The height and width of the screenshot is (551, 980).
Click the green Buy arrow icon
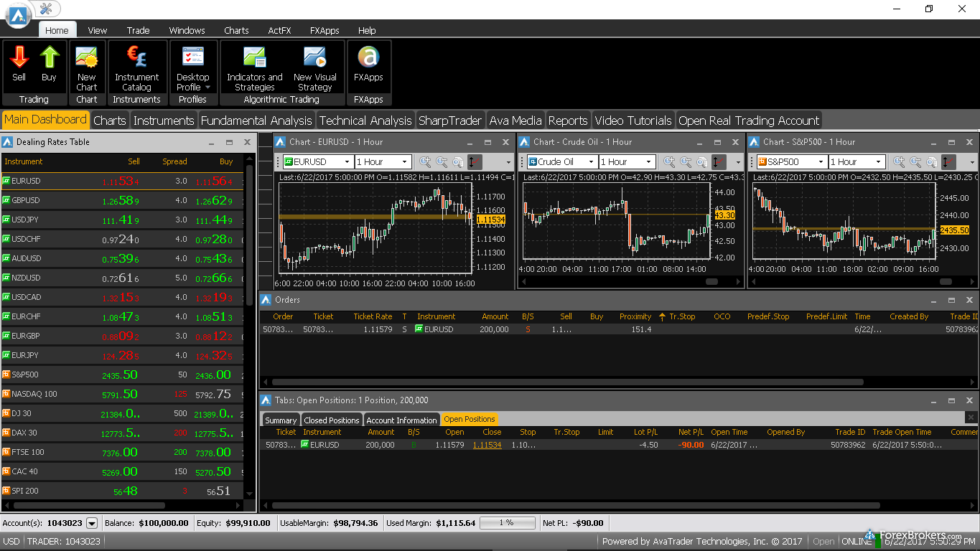click(x=49, y=57)
